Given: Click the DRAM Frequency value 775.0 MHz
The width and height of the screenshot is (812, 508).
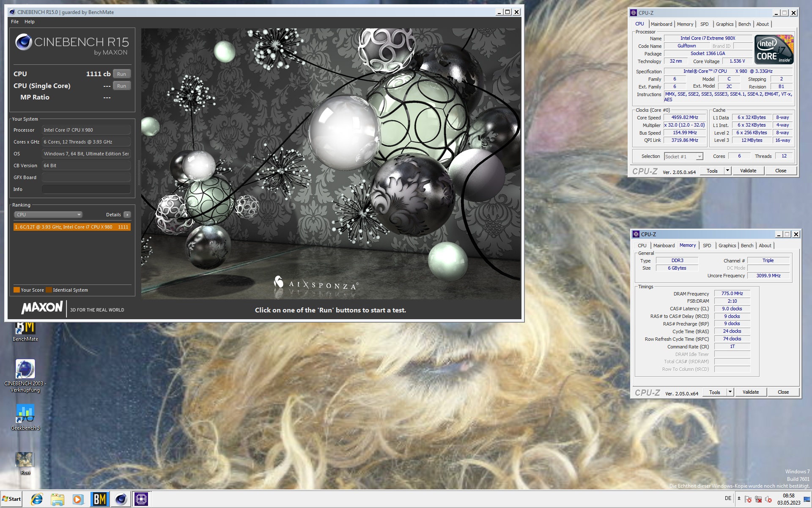Looking at the screenshot, I should (732, 293).
